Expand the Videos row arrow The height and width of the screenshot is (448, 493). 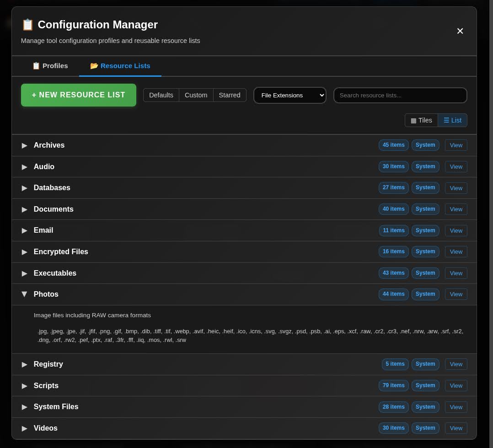click(24, 428)
